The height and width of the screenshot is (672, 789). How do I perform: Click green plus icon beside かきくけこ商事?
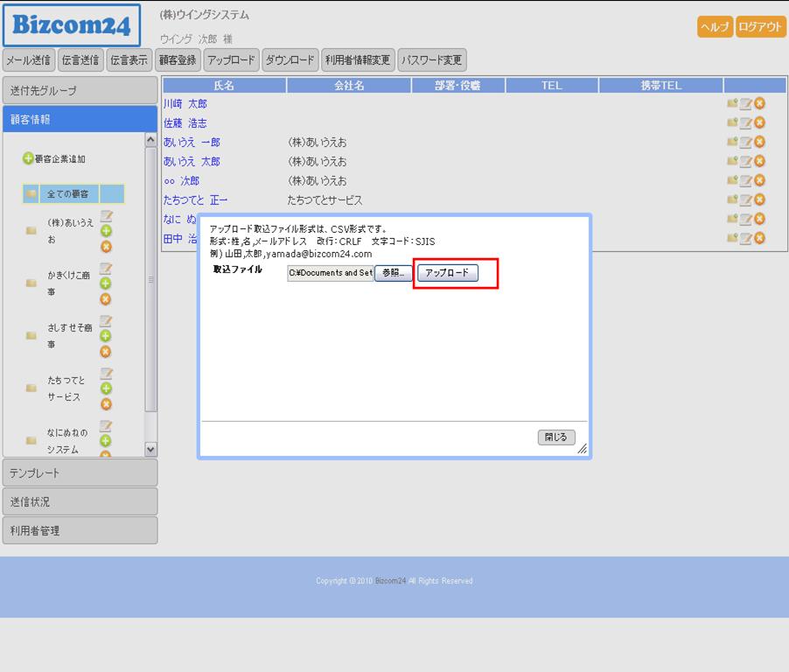coord(106,283)
